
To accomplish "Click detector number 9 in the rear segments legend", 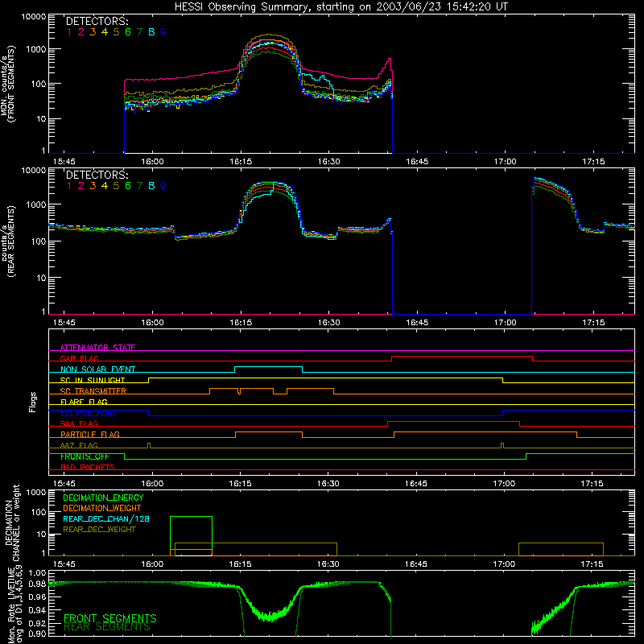I will [x=163, y=186].
